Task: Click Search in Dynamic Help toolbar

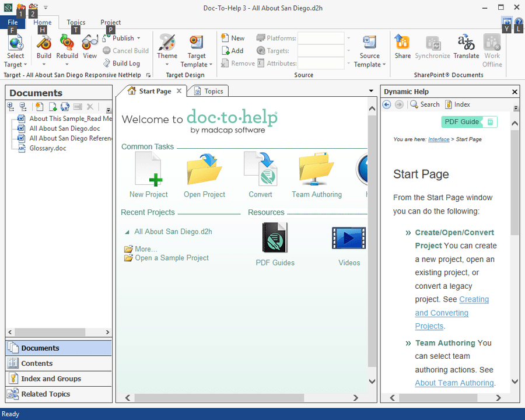Action: (x=425, y=104)
